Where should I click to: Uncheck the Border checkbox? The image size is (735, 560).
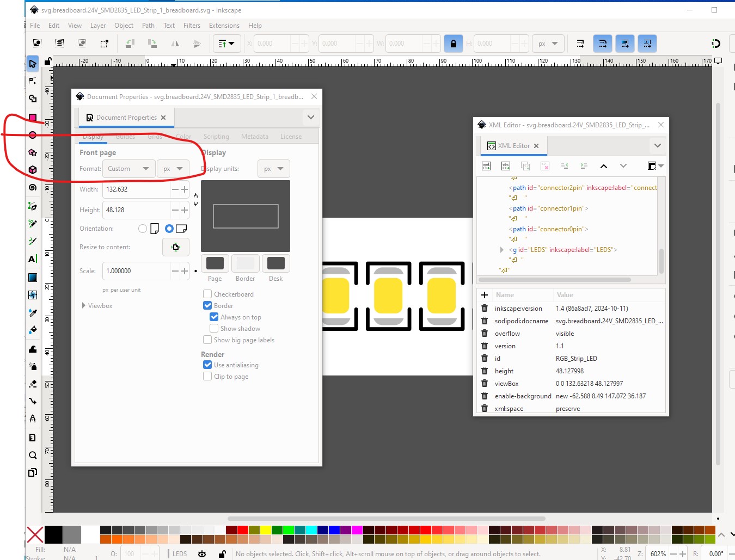tap(207, 306)
